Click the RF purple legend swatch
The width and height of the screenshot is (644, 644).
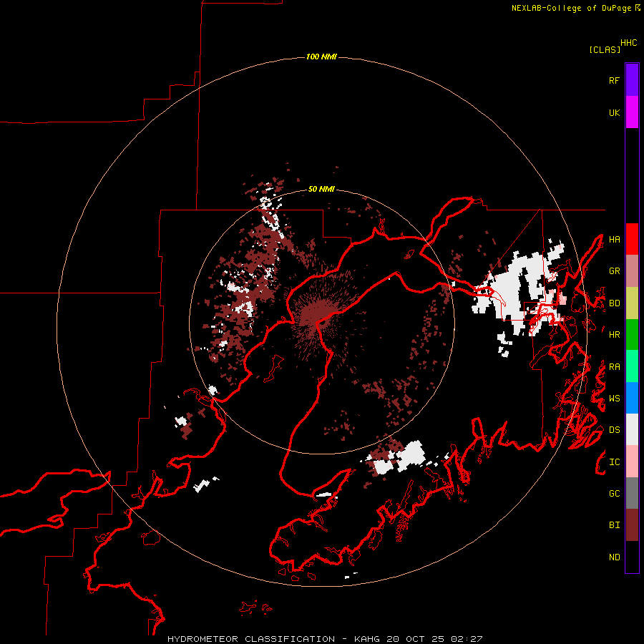click(632, 80)
